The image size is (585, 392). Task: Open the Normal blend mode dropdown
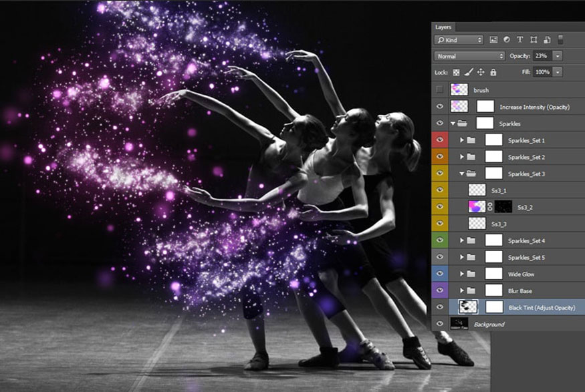click(469, 56)
